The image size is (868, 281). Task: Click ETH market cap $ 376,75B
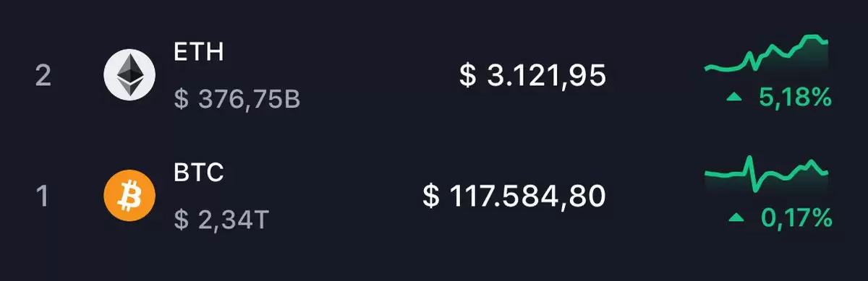point(237,100)
